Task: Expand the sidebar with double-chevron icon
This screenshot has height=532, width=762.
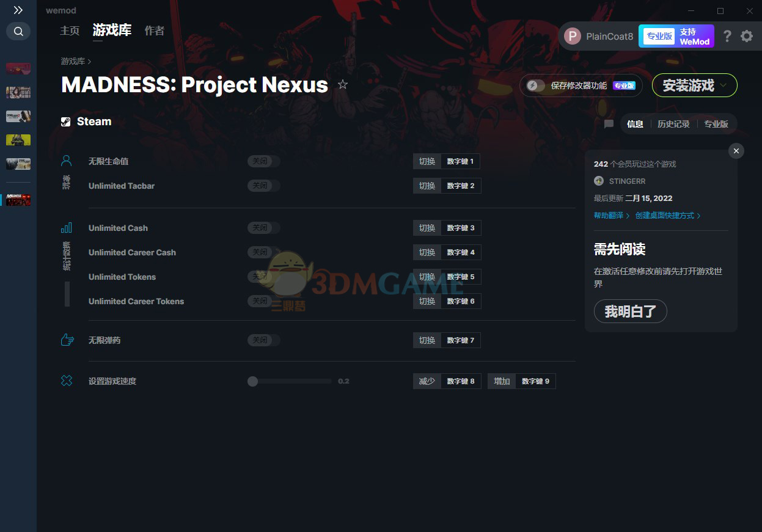Action: tap(18, 10)
